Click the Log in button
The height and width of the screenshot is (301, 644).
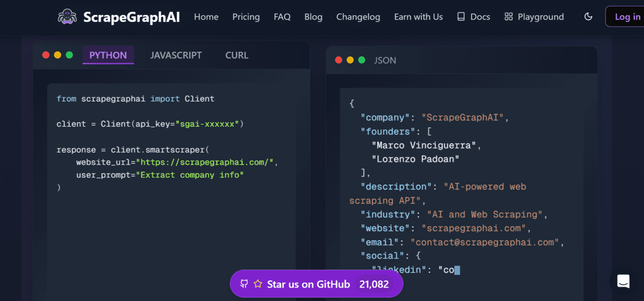coord(627,17)
